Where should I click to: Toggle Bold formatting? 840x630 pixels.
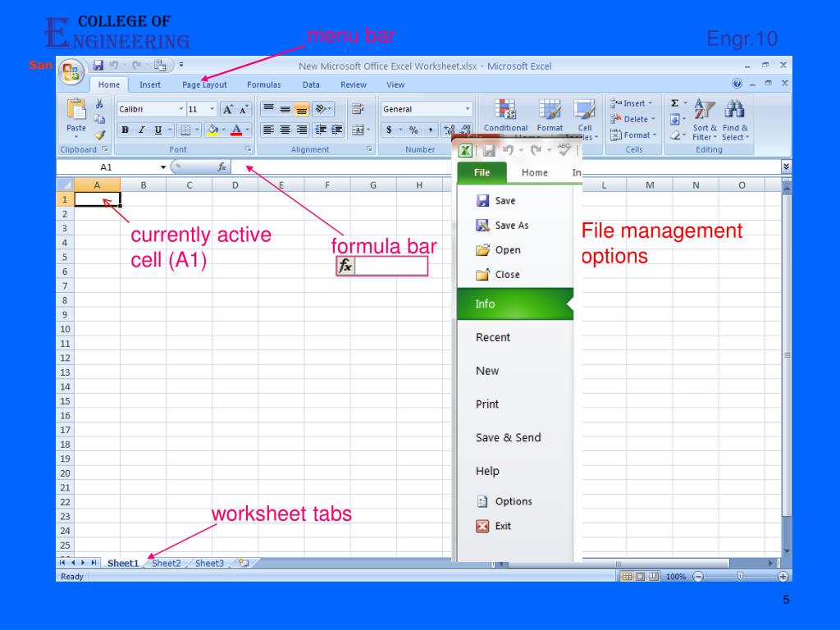click(125, 130)
